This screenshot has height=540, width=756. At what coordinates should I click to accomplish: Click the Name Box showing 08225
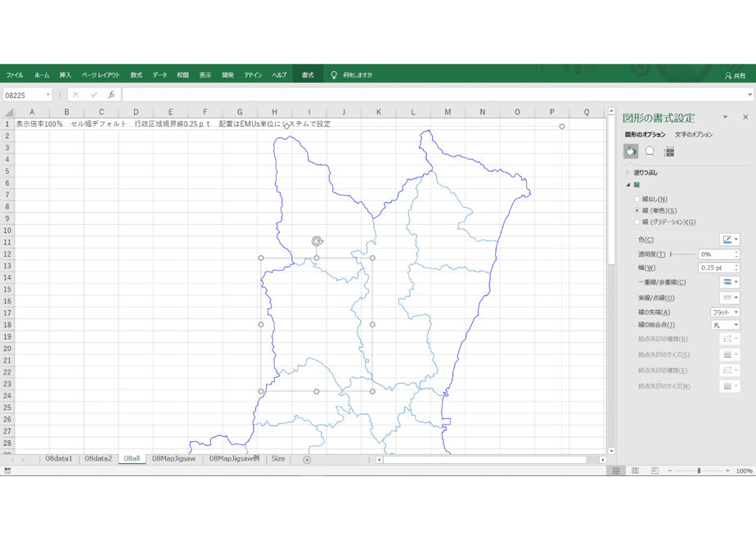point(27,95)
